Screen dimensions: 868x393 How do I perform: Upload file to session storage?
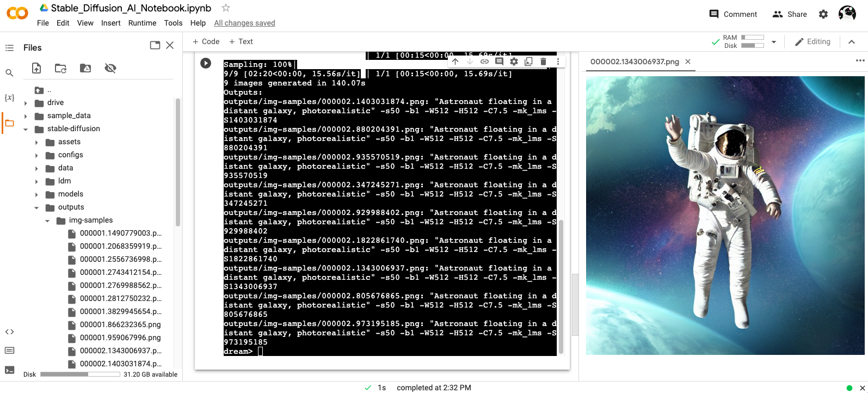click(x=36, y=68)
